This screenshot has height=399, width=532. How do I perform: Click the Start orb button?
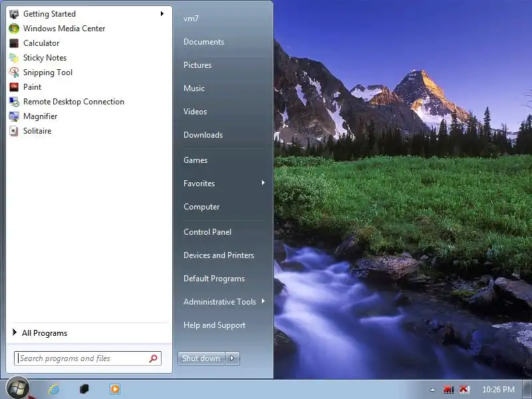18,388
